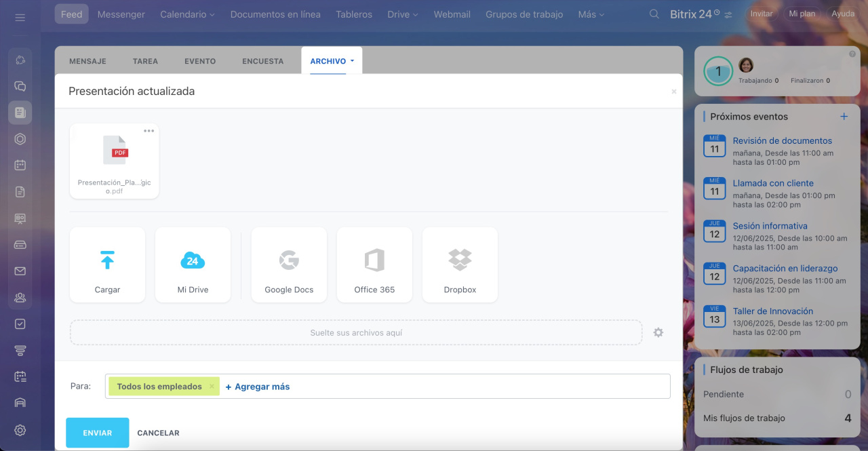Switch to the TAREA tab
Screen dimensions: 868x451
[x=145, y=61]
